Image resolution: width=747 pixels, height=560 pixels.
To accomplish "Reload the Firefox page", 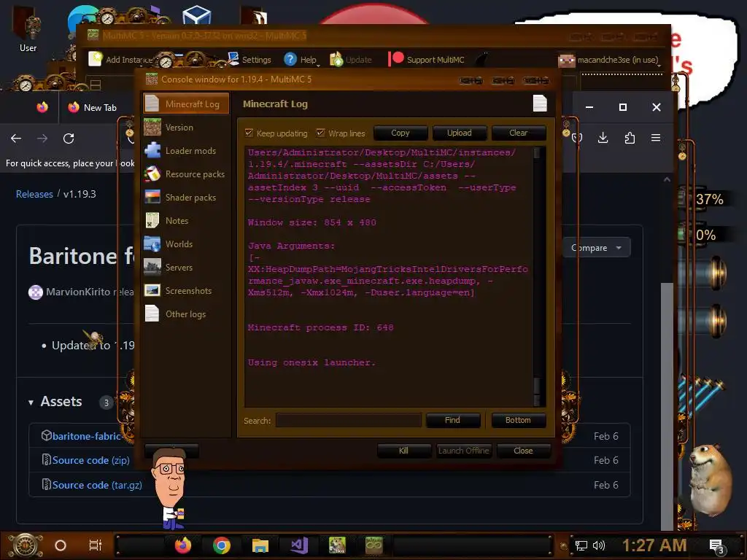I will [x=69, y=138].
